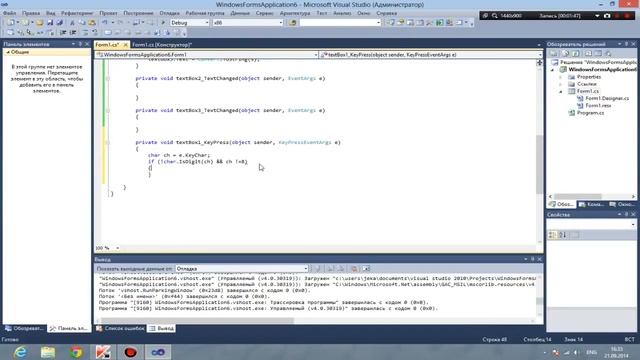Click the Clear All icon in the Output toolbar

pyautogui.click(x=354, y=269)
